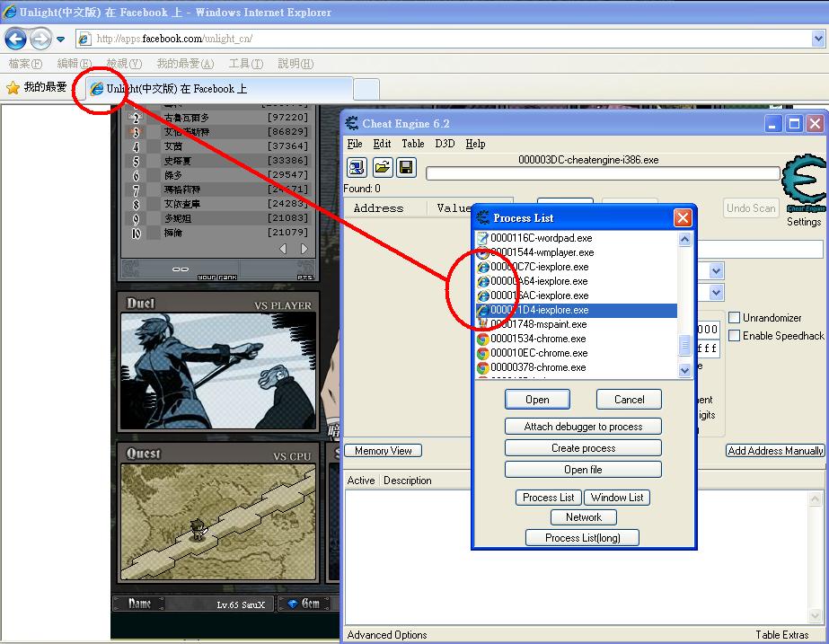Open the Quest VS CPU map image
Viewport: 829px width, 644px height.
[x=218, y=522]
